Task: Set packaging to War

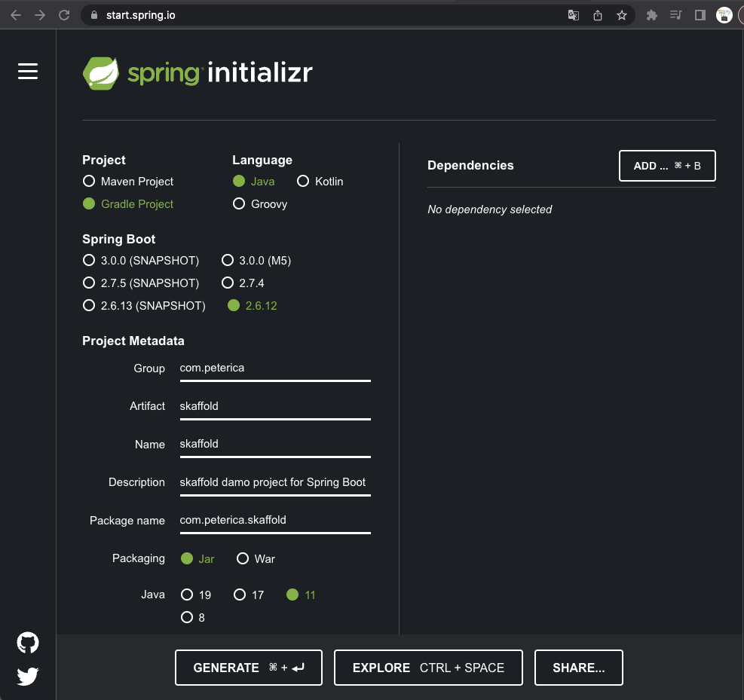Action: tap(256, 558)
